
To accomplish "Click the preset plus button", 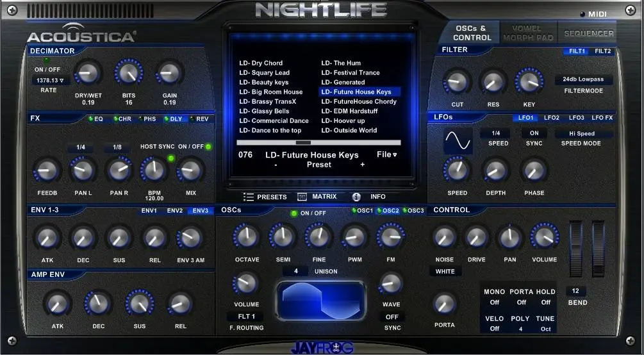I will 362,165.
